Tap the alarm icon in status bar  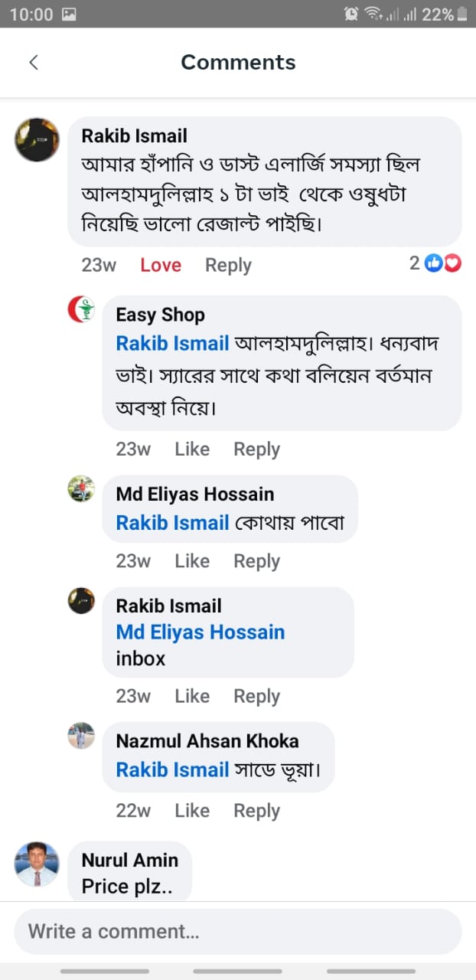click(351, 14)
